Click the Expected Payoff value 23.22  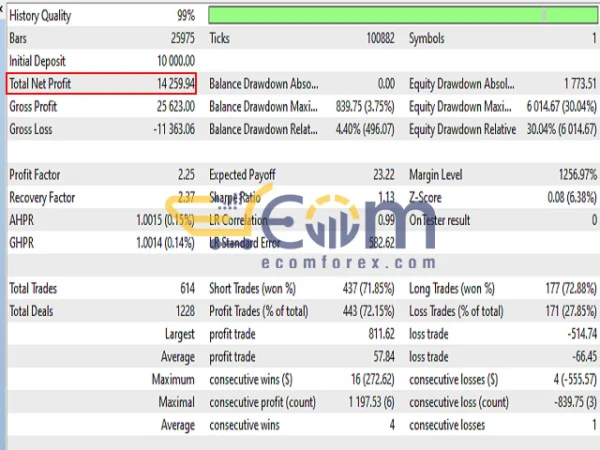pos(380,175)
